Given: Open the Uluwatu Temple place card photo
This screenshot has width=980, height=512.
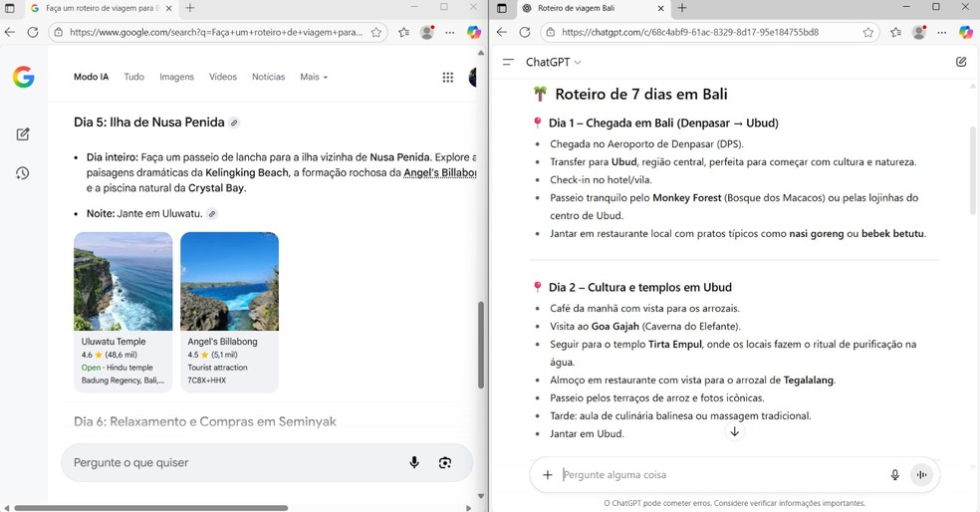Looking at the screenshot, I should pos(123,281).
